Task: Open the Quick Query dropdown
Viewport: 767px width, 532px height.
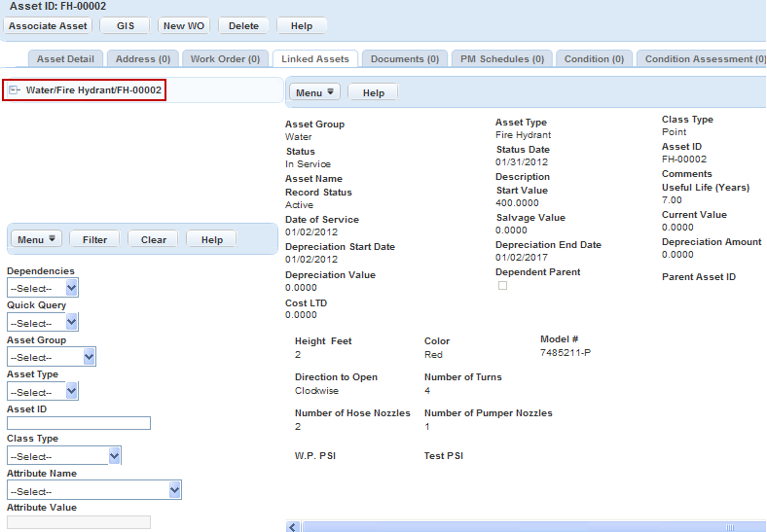Action: [x=43, y=322]
